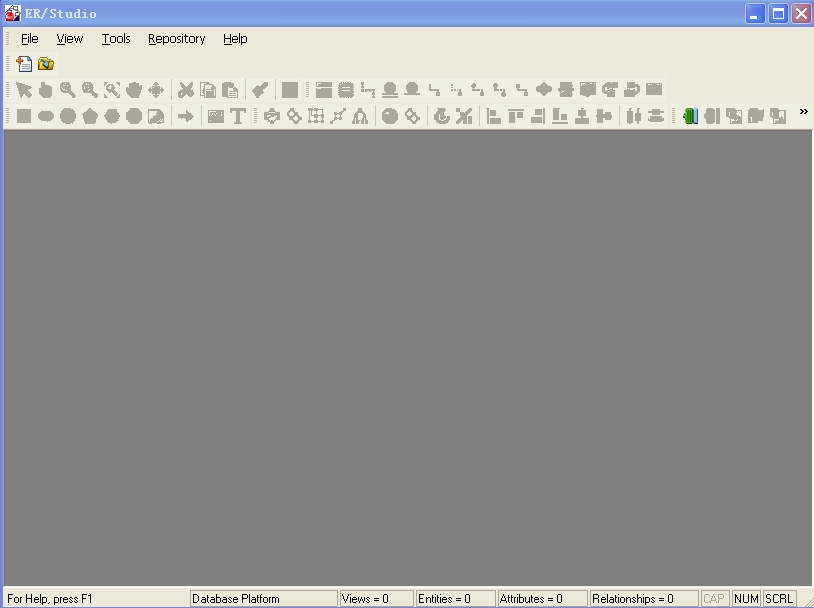Click the paintbrush format icon
Viewport: 814px width, 608px height.
(x=260, y=90)
